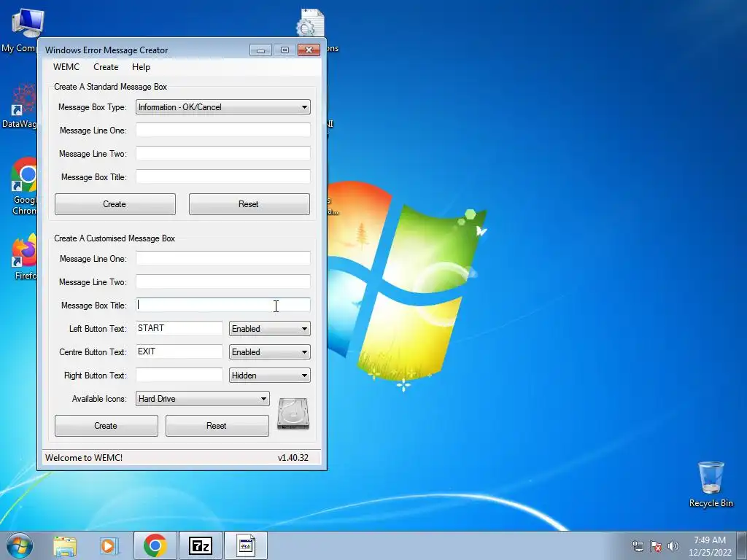Screen dimensions: 747x560
Task: Open the Help menu
Action: tap(141, 67)
